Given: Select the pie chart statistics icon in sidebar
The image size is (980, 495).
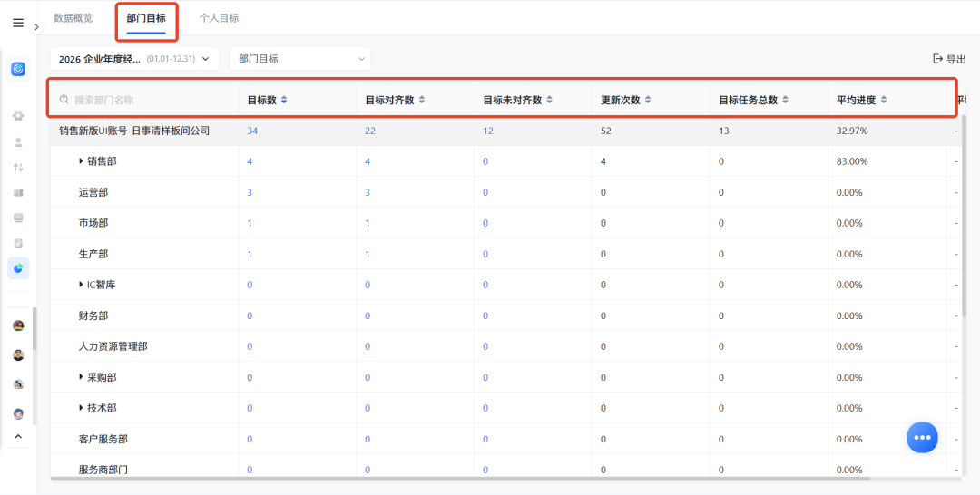Looking at the screenshot, I should click(18, 268).
